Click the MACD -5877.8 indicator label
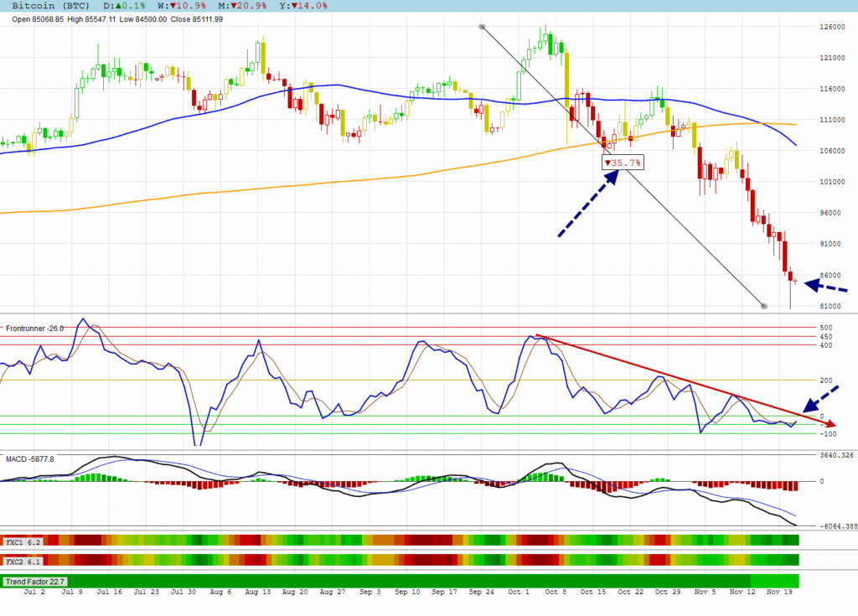This screenshot has height=616, width=858. (x=30, y=458)
